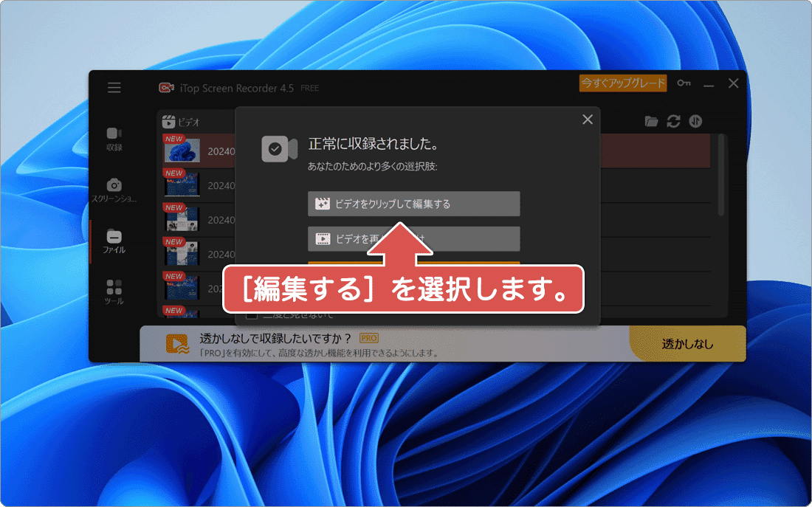Open the ツール section in the sidebar
The image size is (812, 507).
click(x=114, y=292)
